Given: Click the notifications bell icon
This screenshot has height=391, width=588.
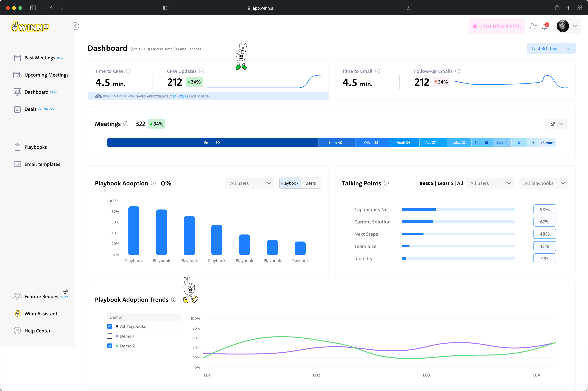Looking at the screenshot, I should tap(545, 27).
